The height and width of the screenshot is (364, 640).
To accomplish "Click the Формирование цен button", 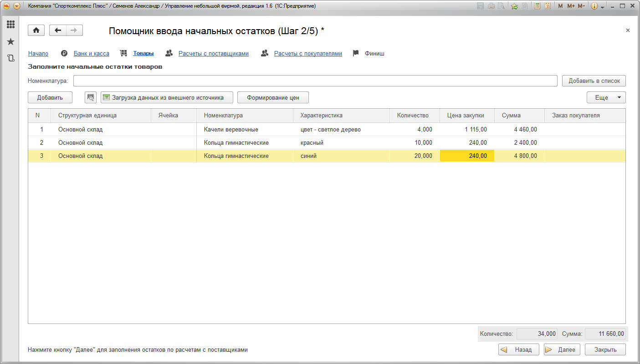I will [x=273, y=97].
